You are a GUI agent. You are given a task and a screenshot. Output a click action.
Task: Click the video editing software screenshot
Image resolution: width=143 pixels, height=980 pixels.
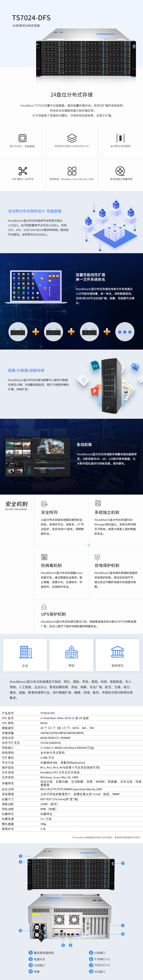[x=37, y=457]
